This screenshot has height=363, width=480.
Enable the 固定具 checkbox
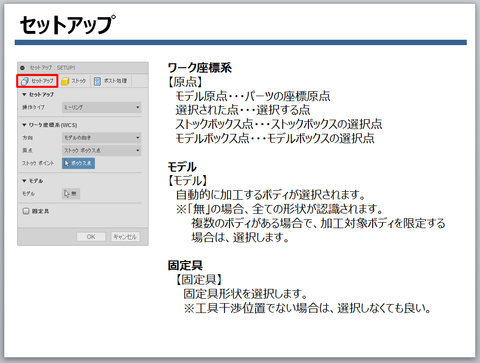click(26, 211)
